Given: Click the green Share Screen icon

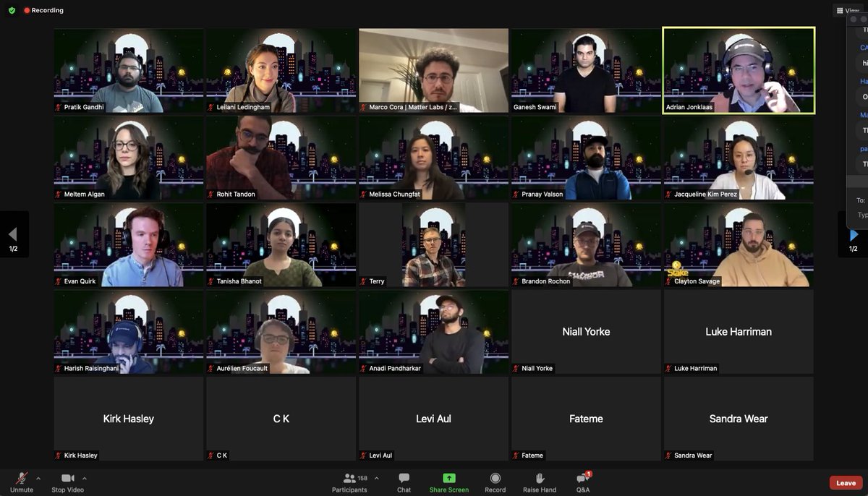Looking at the screenshot, I should (x=449, y=478).
